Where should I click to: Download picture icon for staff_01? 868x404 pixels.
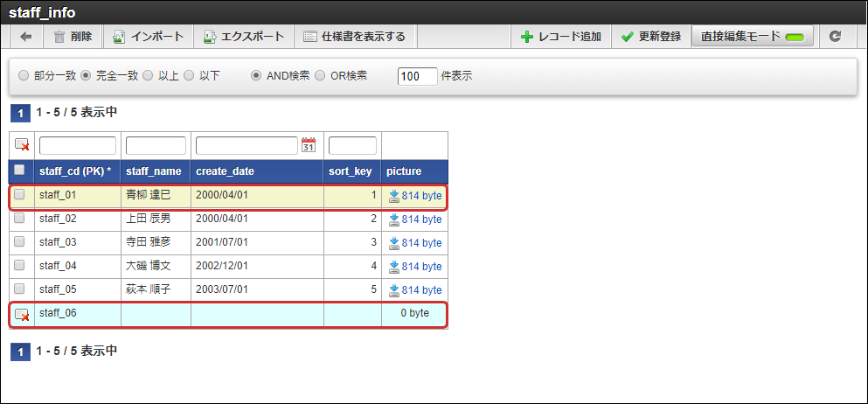point(394,196)
